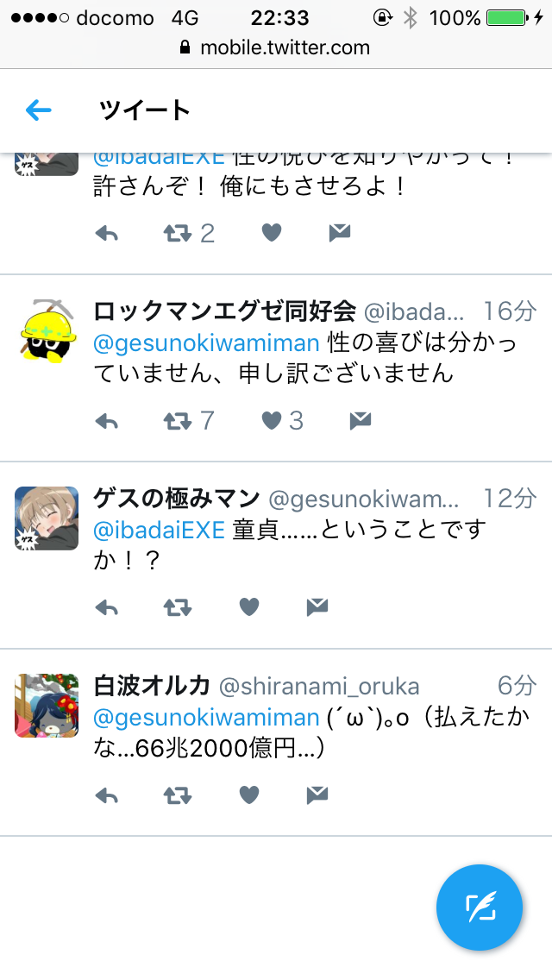552x980 pixels.
Task: Tap the mobile.twitter.com address bar
Action: coord(276,47)
